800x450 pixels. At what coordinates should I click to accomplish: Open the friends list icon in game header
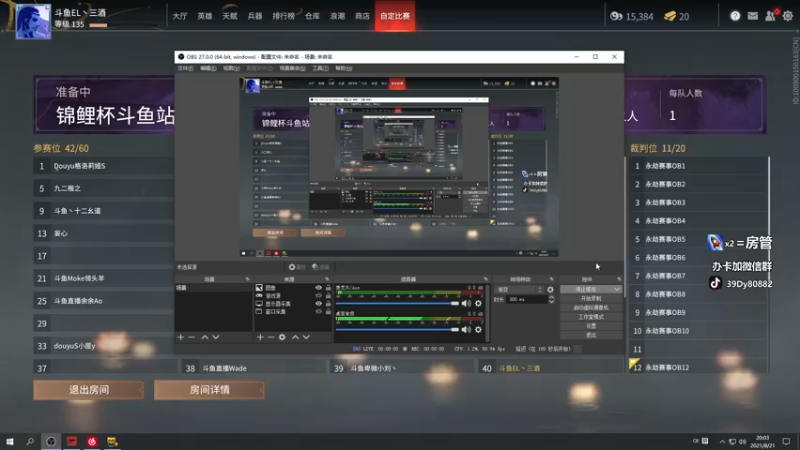point(770,16)
